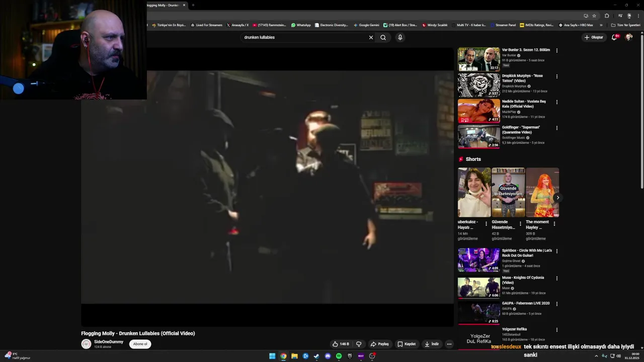The height and width of the screenshot is (362, 644).
Task: Open options menu for Goldfinger 'Superman' video
Action: pos(556,128)
